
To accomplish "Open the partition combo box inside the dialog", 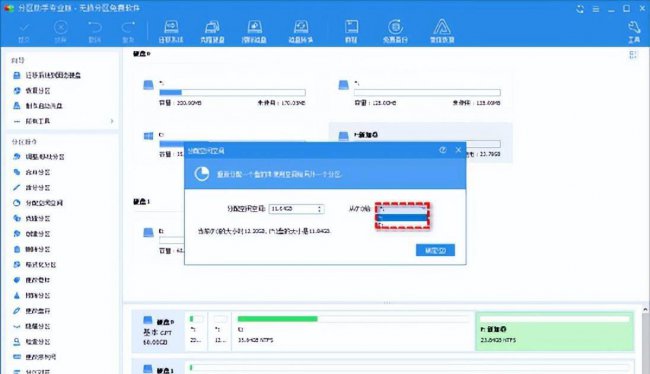I will [402, 209].
